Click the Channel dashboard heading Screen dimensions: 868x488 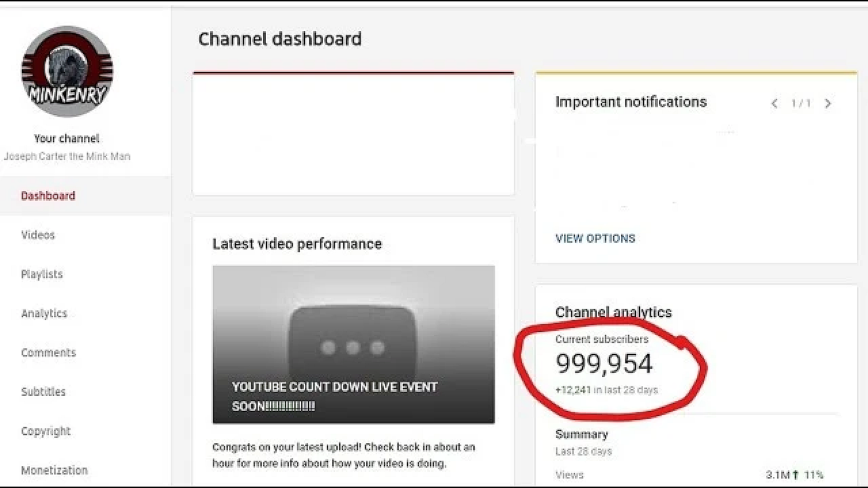point(279,39)
